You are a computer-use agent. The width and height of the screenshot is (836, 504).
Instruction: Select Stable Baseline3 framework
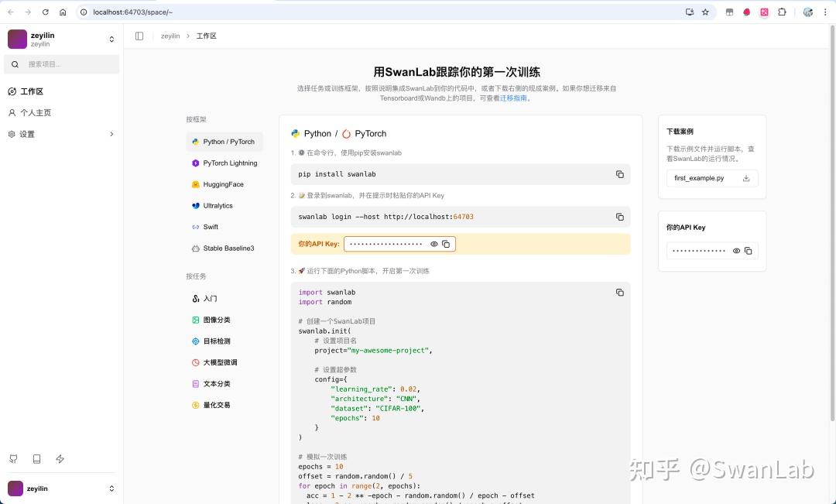224,249
